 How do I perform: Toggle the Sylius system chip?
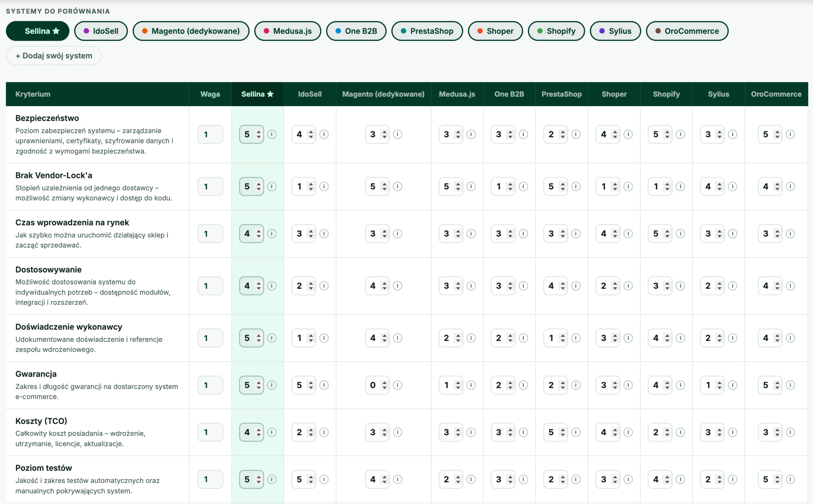click(x=615, y=31)
